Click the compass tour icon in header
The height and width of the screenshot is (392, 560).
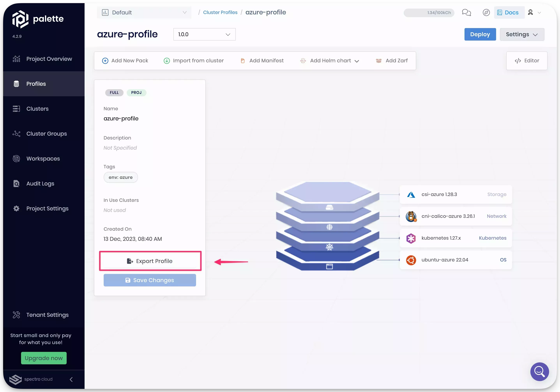[x=486, y=12]
